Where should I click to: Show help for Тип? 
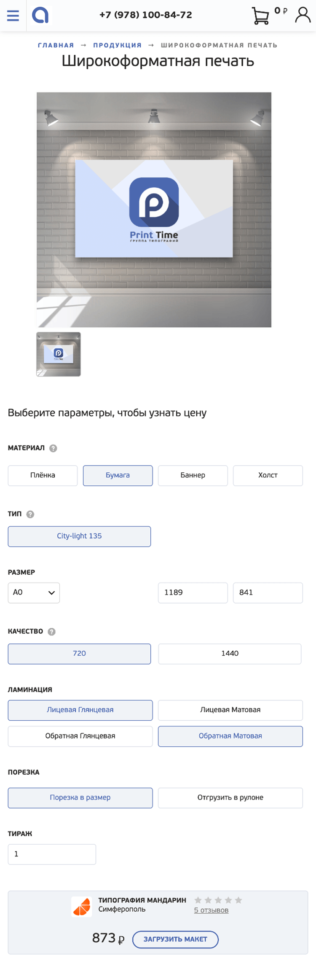pyautogui.click(x=30, y=514)
